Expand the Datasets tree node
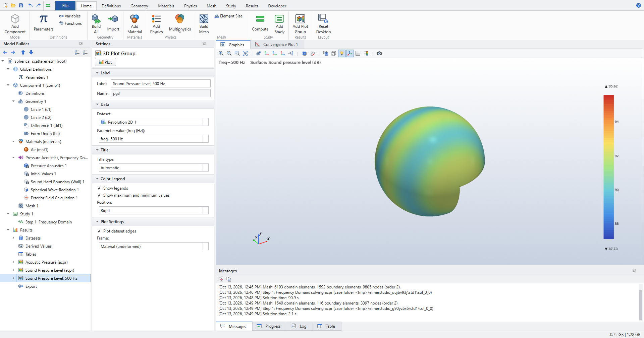The image size is (644, 338). pyautogui.click(x=13, y=238)
